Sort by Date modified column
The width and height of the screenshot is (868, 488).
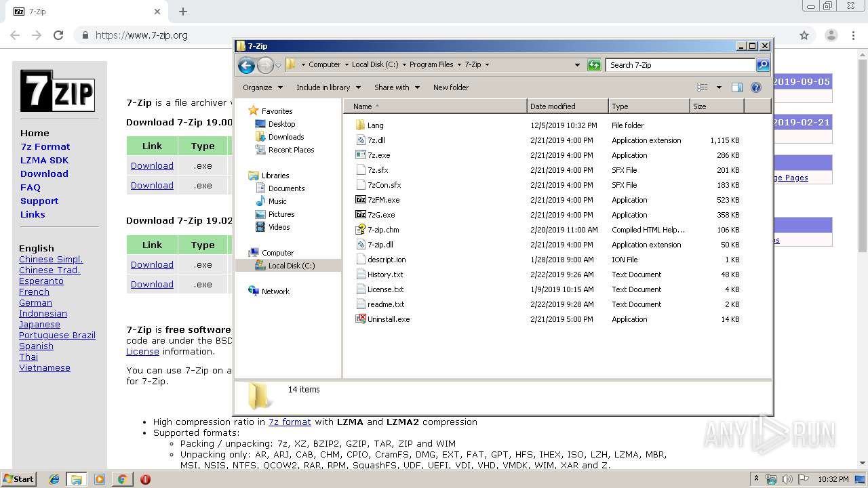(568, 106)
